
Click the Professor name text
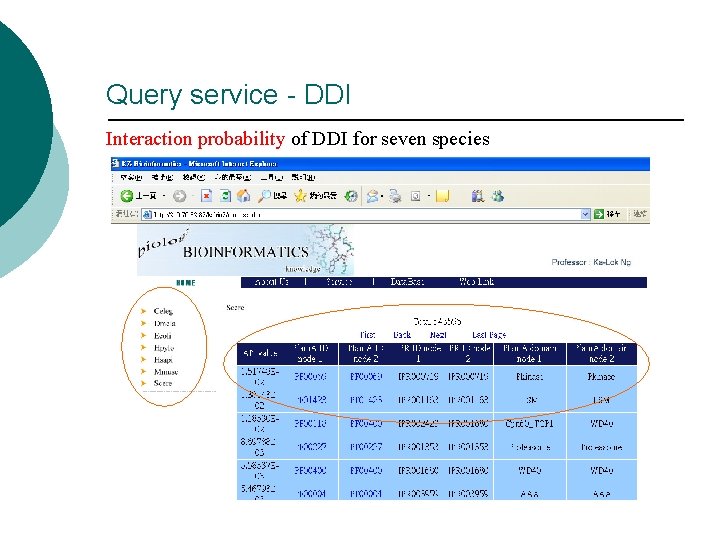591,262
